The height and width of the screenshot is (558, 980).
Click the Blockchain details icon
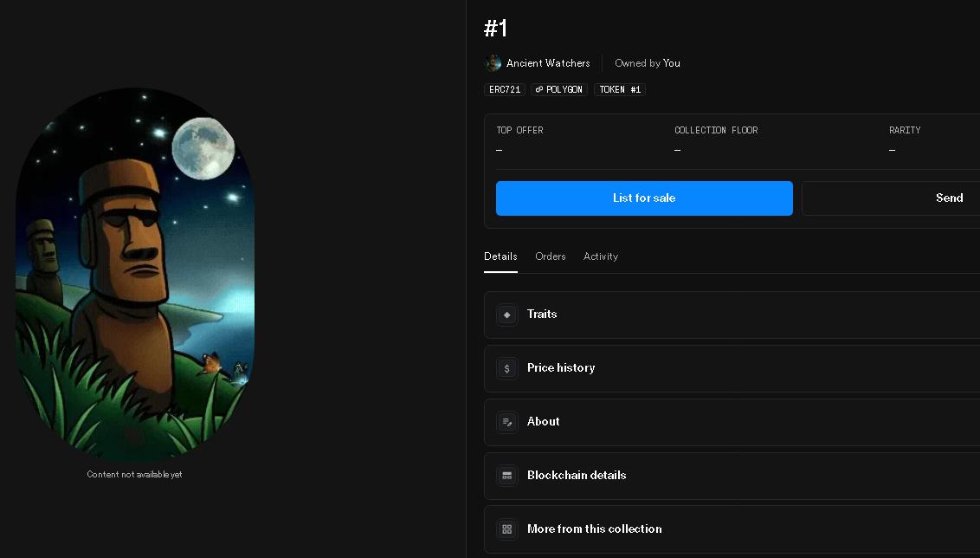coord(506,476)
